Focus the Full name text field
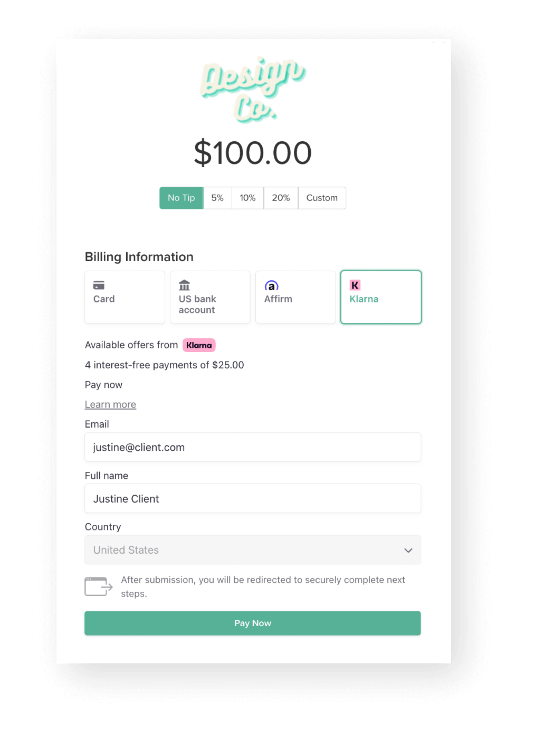 click(253, 499)
